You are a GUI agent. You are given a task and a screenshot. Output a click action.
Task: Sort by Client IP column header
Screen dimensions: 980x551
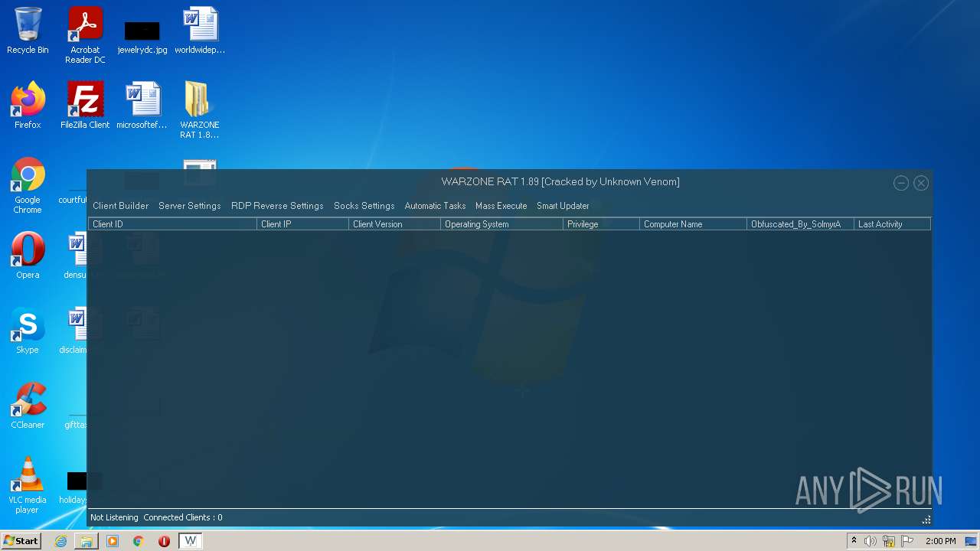pyautogui.click(x=303, y=224)
